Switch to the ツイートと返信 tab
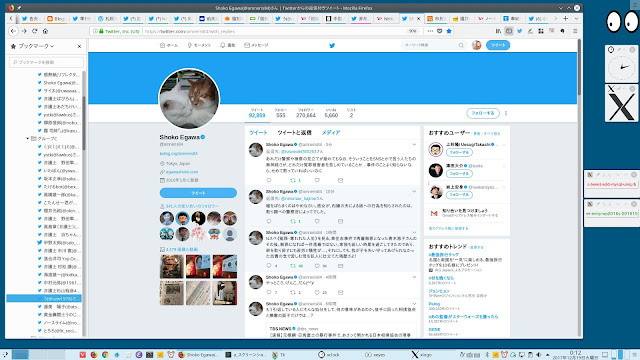640x360 pixels. [x=294, y=133]
